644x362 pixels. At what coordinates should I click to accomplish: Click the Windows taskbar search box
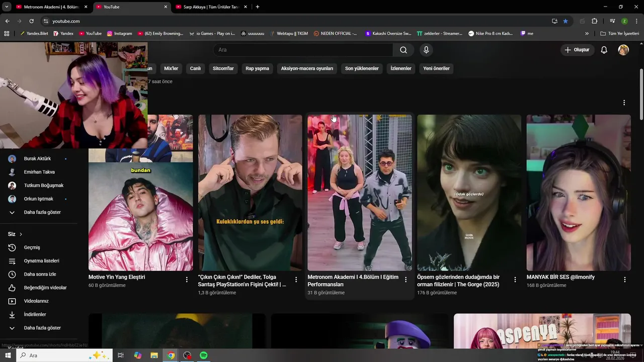coord(64,355)
